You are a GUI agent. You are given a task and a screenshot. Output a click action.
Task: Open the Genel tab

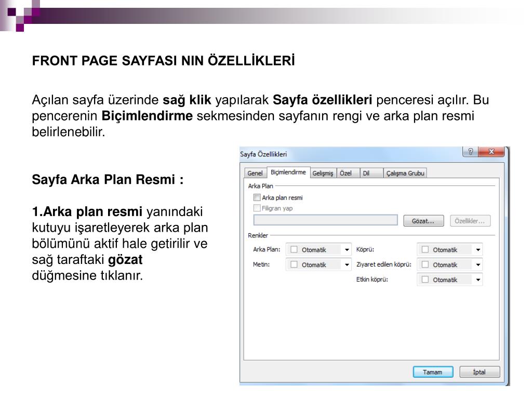click(255, 173)
